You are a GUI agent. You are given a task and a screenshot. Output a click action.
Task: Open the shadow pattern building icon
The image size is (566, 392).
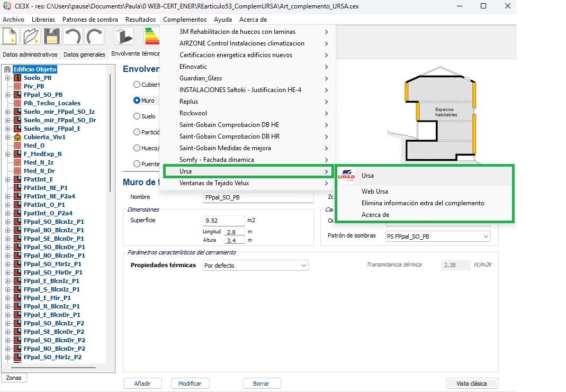pyautogui.click(x=123, y=36)
